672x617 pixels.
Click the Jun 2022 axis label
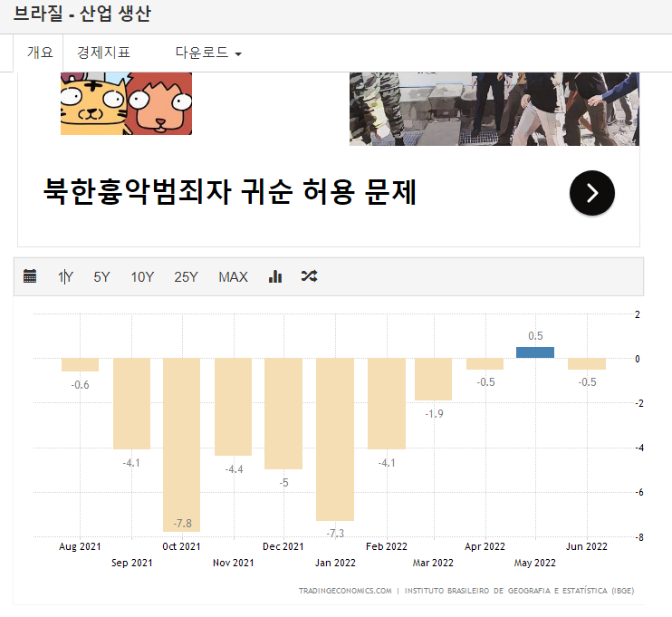click(586, 546)
